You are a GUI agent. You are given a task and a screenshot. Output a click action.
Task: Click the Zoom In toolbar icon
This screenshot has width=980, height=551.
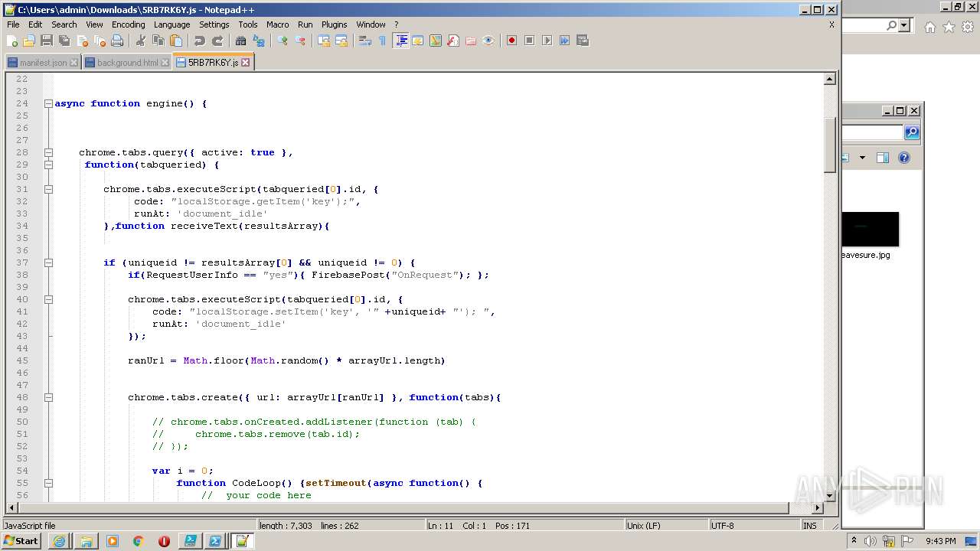click(x=283, y=41)
